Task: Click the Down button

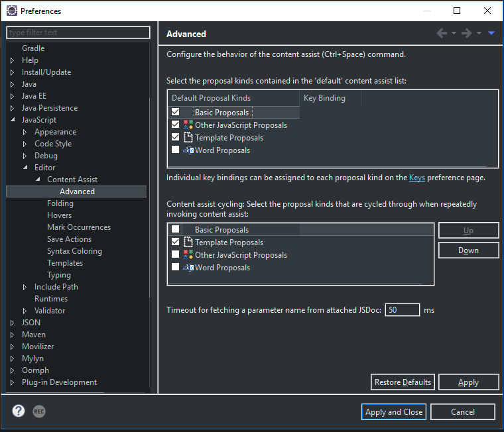Action: (x=469, y=250)
